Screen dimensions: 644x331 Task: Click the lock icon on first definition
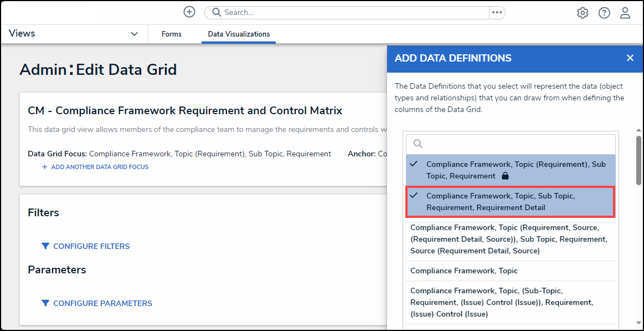point(504,176)
